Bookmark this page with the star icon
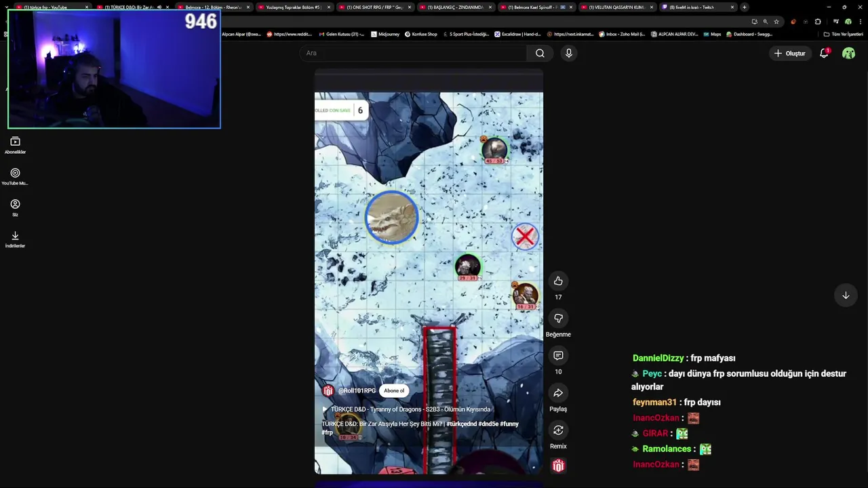 [776, 22]
